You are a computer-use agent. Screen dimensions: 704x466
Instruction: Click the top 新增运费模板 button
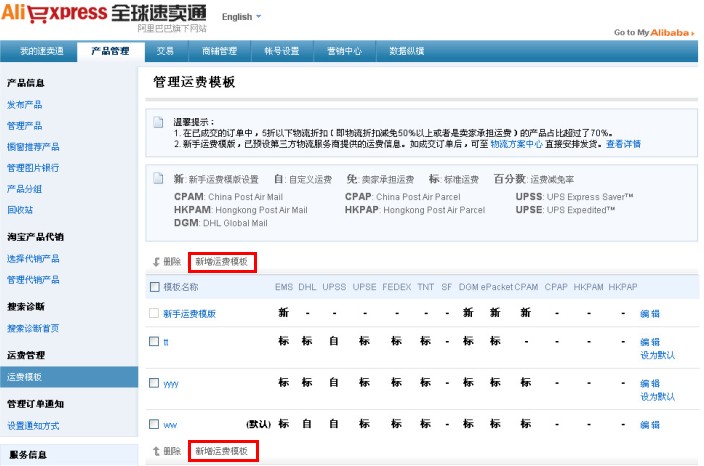coord(222,262)
